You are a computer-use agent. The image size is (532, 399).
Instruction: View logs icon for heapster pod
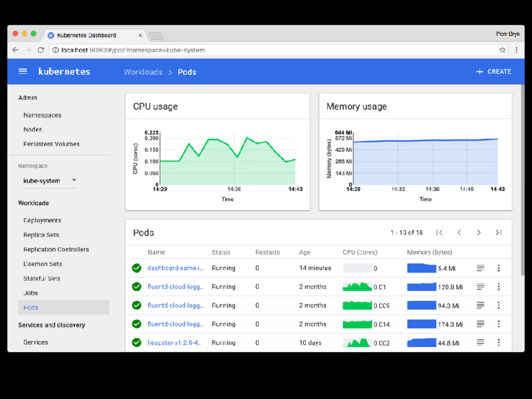pos(480,343)
